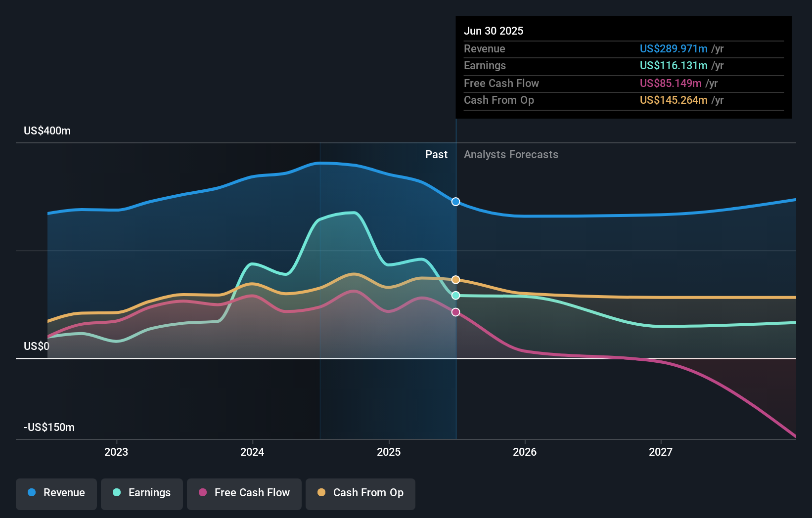Toggle the Revenue legend button
This screenshot has width=812, height=518.
(x=56, y=494)
